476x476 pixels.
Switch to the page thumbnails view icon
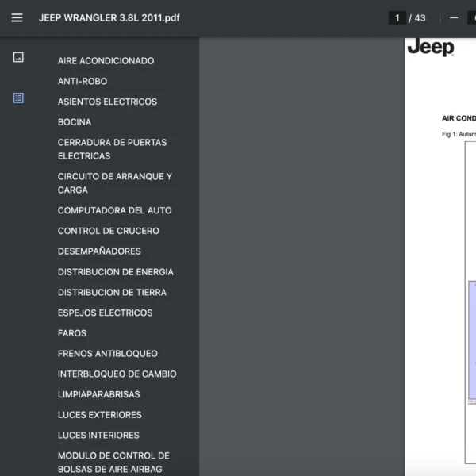tap(18, 57)
